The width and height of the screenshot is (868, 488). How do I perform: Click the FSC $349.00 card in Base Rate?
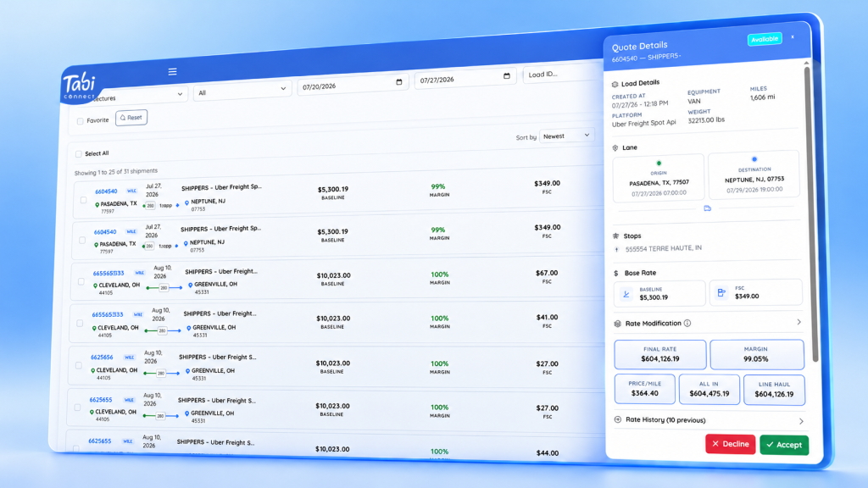click(x=755, y=292)
